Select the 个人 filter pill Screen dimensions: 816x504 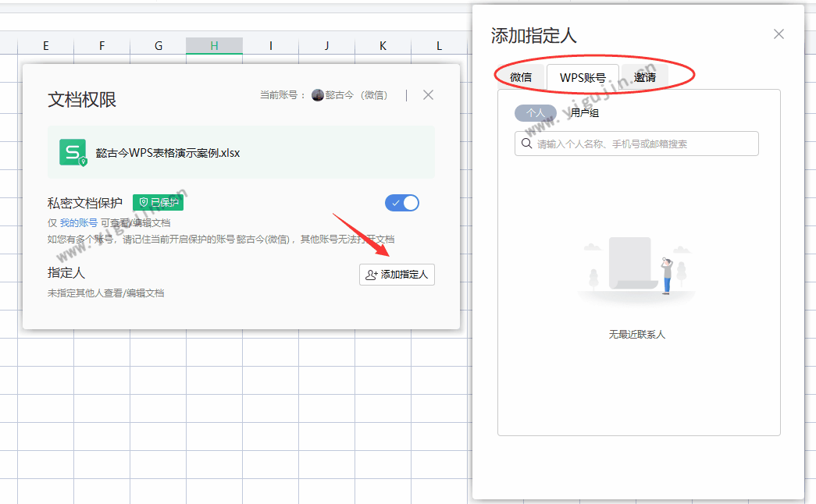pos(536,113)
